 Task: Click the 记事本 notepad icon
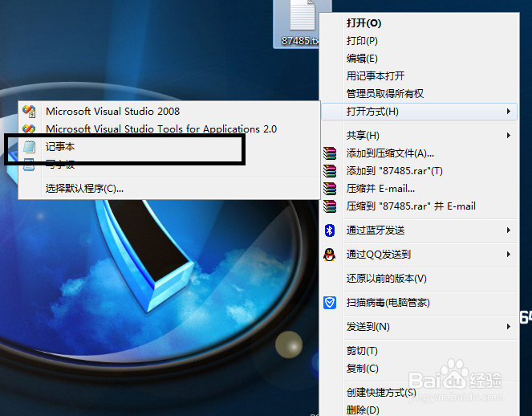coord(29,147)
